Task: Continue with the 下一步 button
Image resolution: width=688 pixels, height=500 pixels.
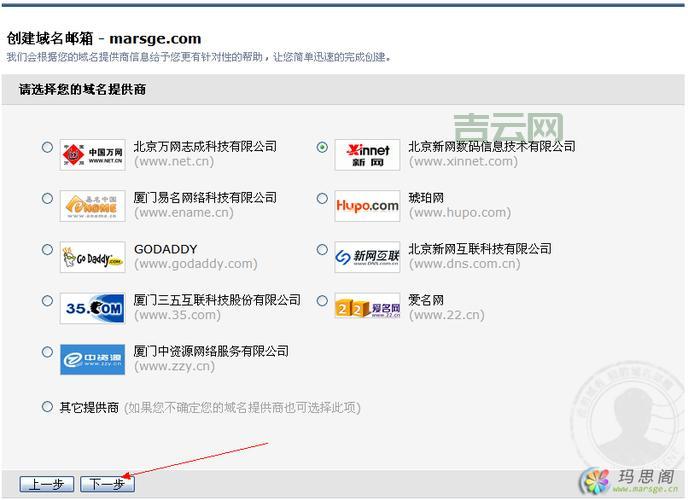Action: coord(108,484)
